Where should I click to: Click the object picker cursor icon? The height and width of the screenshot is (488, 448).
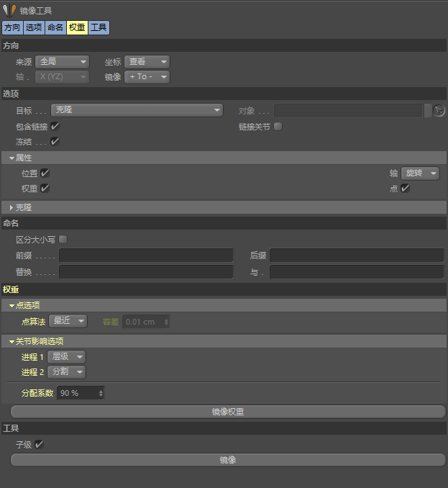439,110
